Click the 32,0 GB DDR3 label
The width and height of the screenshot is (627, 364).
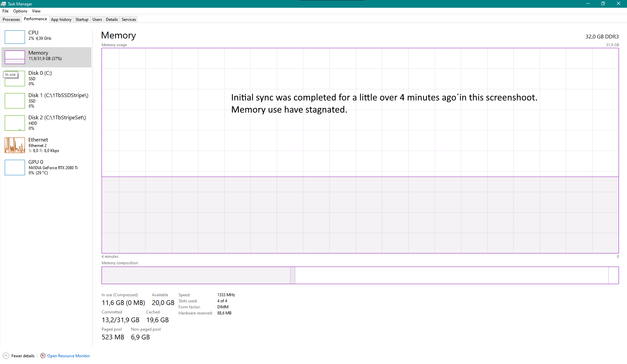point(602,37)
